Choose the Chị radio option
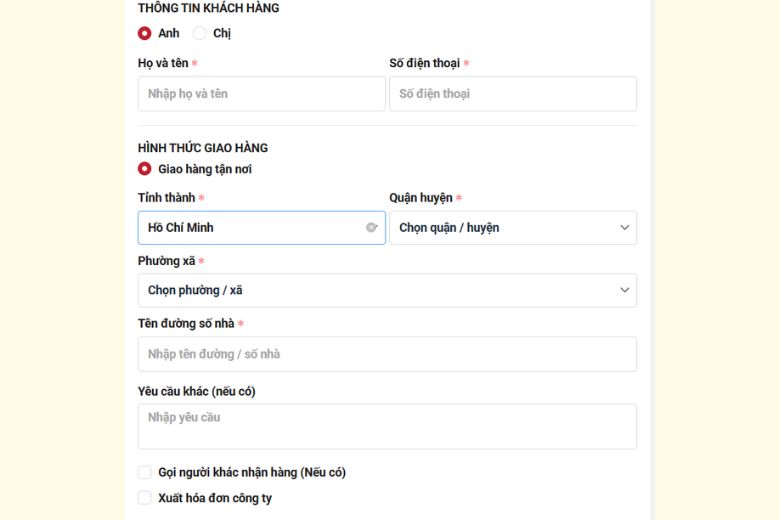Image resolution: width=780 pixels, height=520 pixels. [200, 33]
